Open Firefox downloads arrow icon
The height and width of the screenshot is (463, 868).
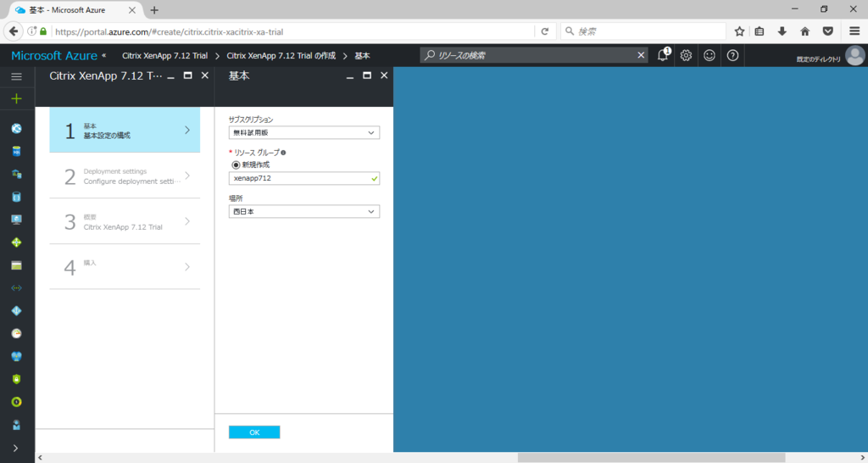pos(782,31)
